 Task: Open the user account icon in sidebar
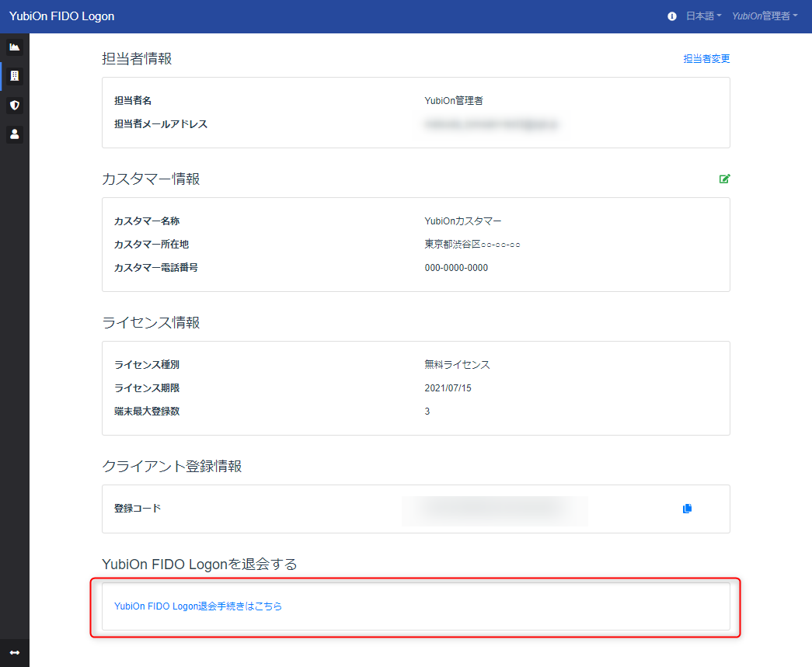(x=15, y=134)
